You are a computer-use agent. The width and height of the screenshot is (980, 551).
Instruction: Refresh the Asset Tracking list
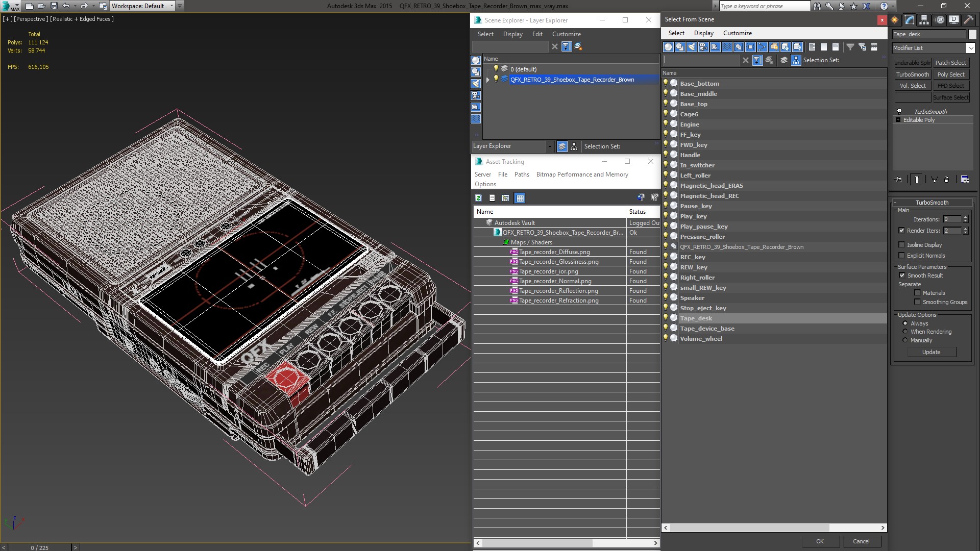point(478,198)
